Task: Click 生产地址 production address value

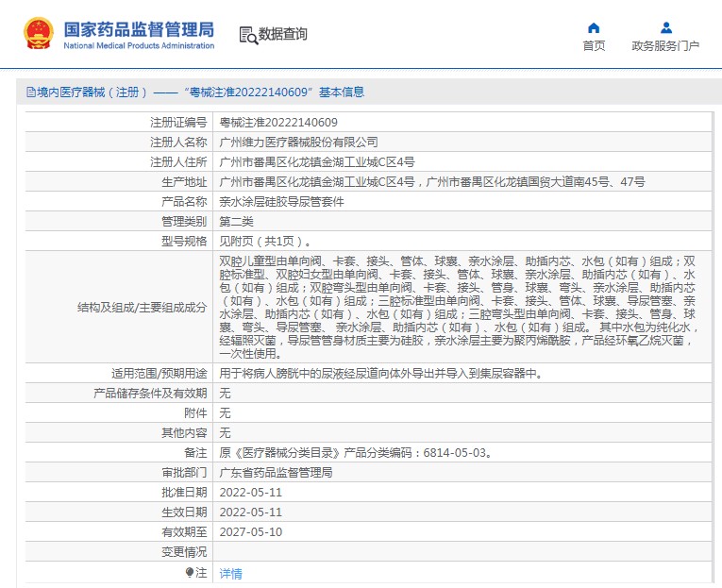Action: click(432, 182)
